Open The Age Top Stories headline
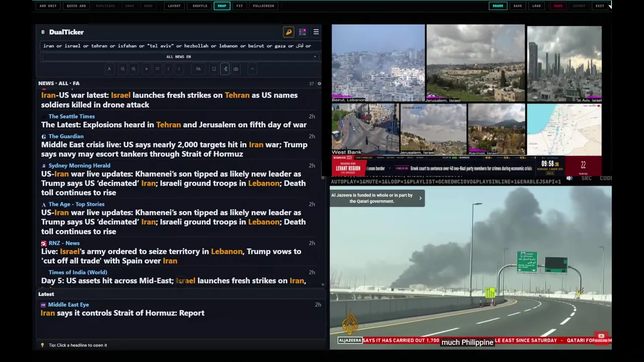 (174, 222)
